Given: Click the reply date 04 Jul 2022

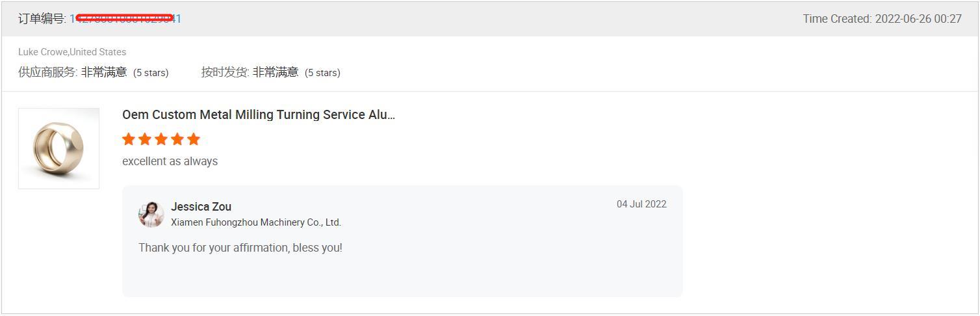Looking at the screenshot, I should click(x=641, y=204).
